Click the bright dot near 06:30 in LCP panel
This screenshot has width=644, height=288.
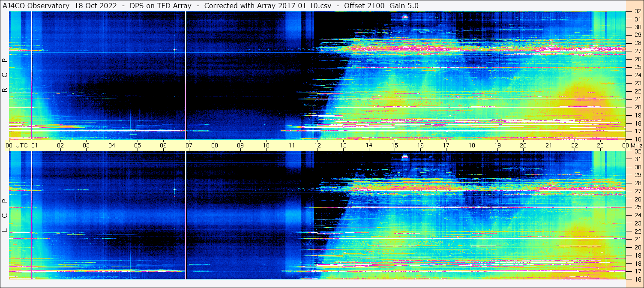(x=175, y=189)
